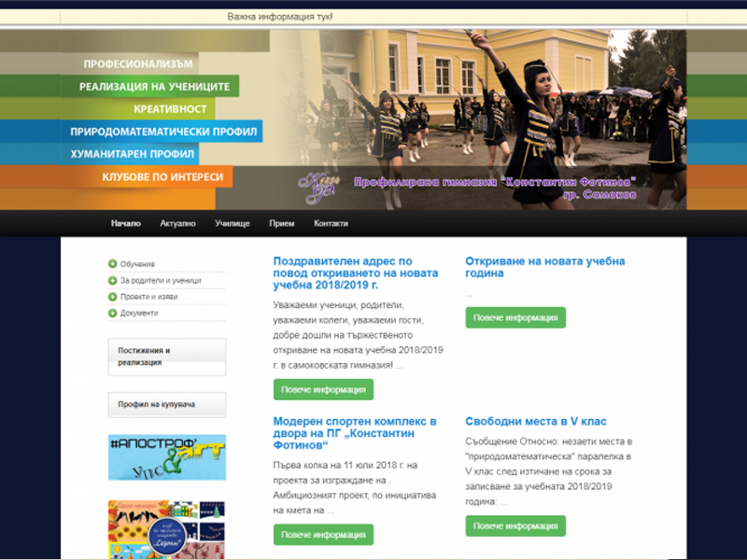Viewport: 747px width, 560px height.
Task: Expand the Обучение sidebar section plus icon
Action: (112, 264)
